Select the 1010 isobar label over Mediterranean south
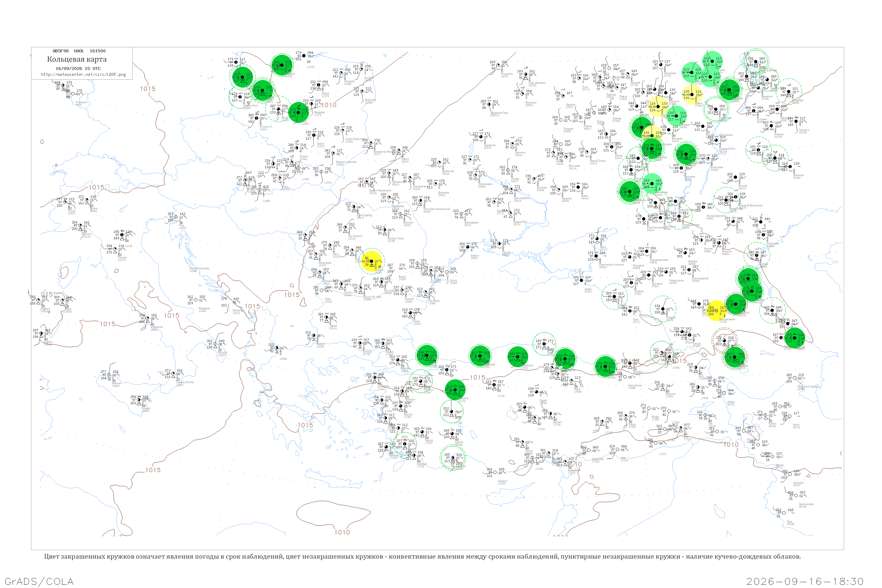882x588 pixels. coord(342,532)
